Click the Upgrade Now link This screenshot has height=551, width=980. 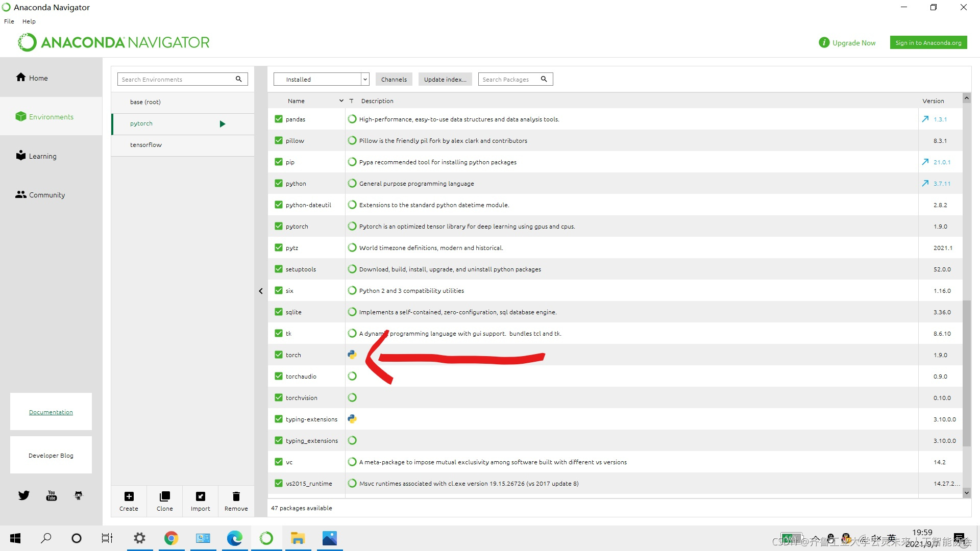[854, 43]
